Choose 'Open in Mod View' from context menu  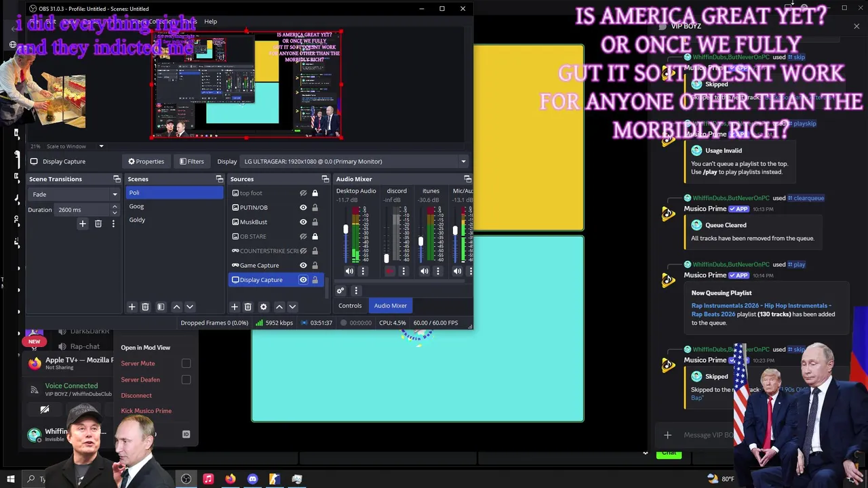[x=146, y=348]
